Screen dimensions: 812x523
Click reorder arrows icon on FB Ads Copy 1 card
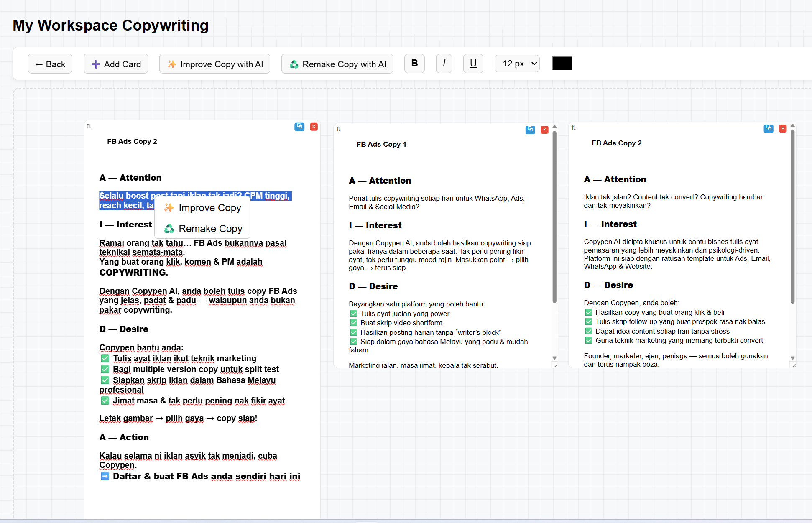click(x=339, y=129)
